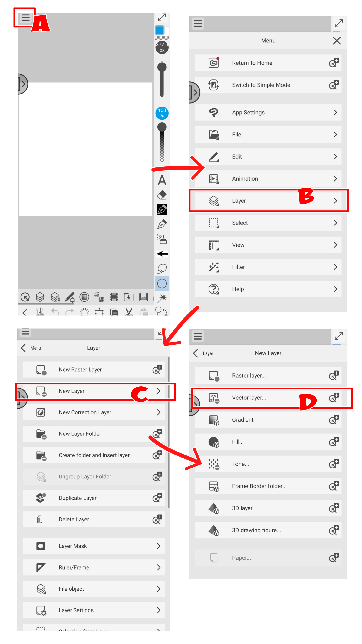Click the blue main color swatch

pos(160,30)
